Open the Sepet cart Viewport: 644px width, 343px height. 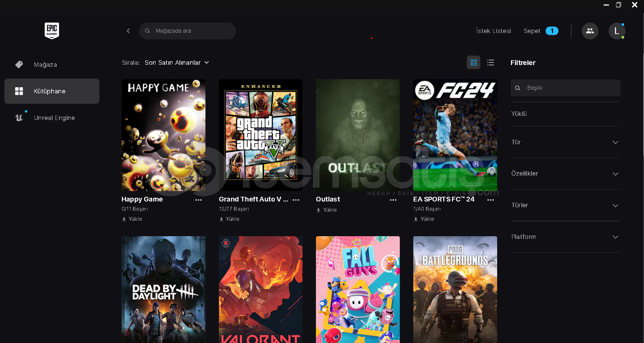[532, 31]
